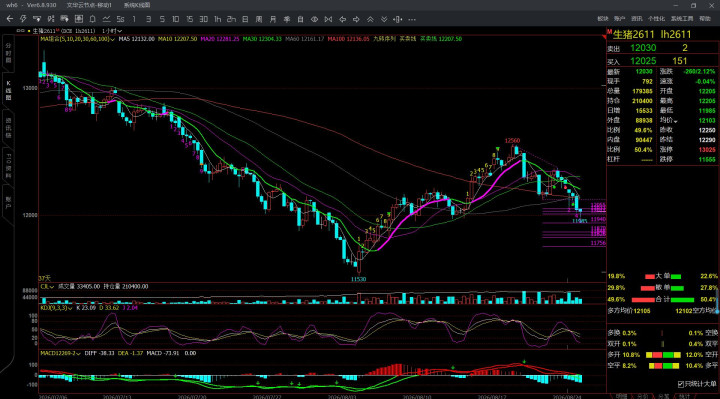This screenshot has height=399, width=720.
Task: Switch to the time-sharing line chart icon
Action: tap(106, 19)
